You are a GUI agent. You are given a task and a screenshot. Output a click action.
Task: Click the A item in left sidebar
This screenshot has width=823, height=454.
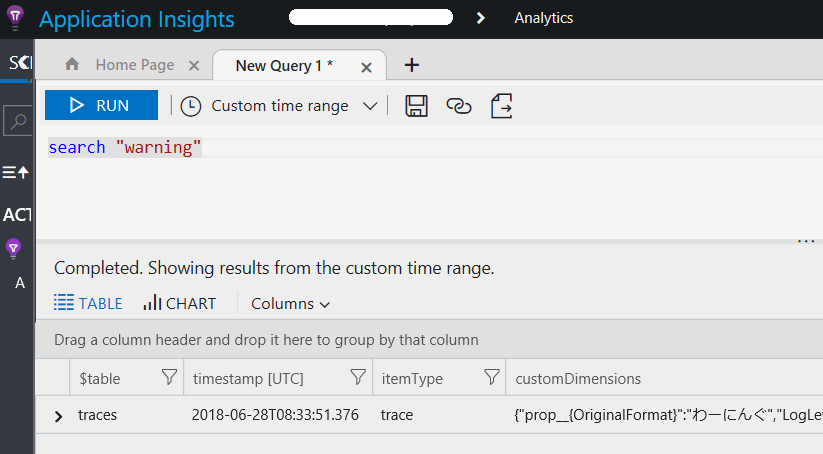point(20,283)
